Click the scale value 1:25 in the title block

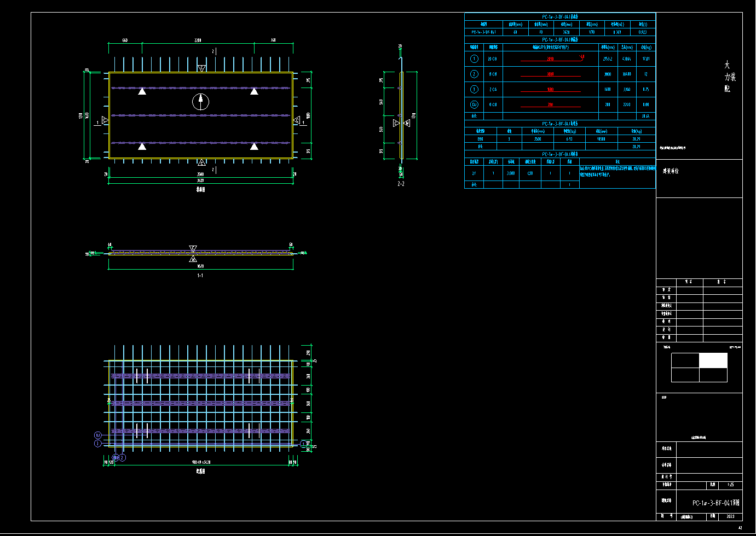730,485
